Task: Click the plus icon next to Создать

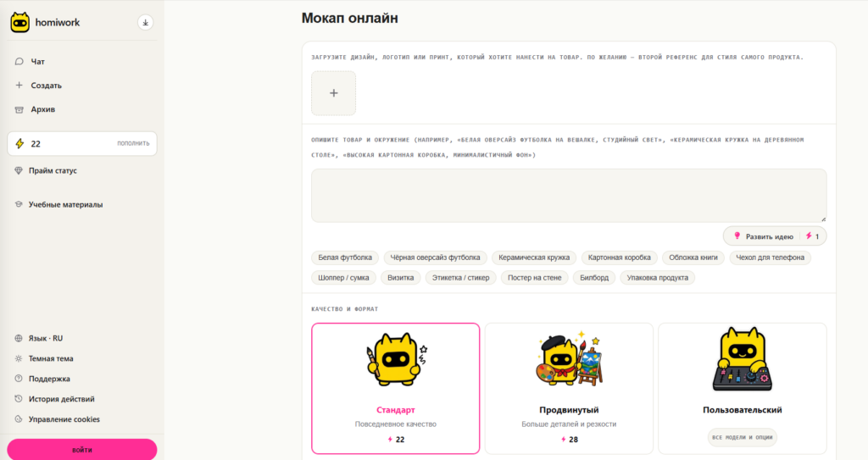Action: pos(19,86)
